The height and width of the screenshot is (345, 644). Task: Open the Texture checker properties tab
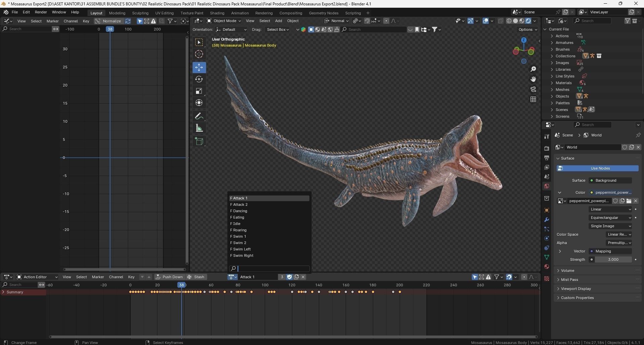click(x=547, y=279)
